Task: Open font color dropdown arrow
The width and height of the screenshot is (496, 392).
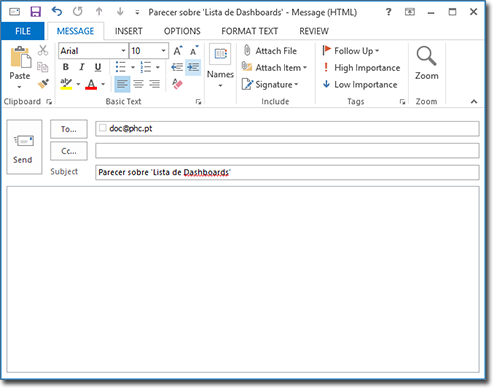Action: (x=103, y=84)
